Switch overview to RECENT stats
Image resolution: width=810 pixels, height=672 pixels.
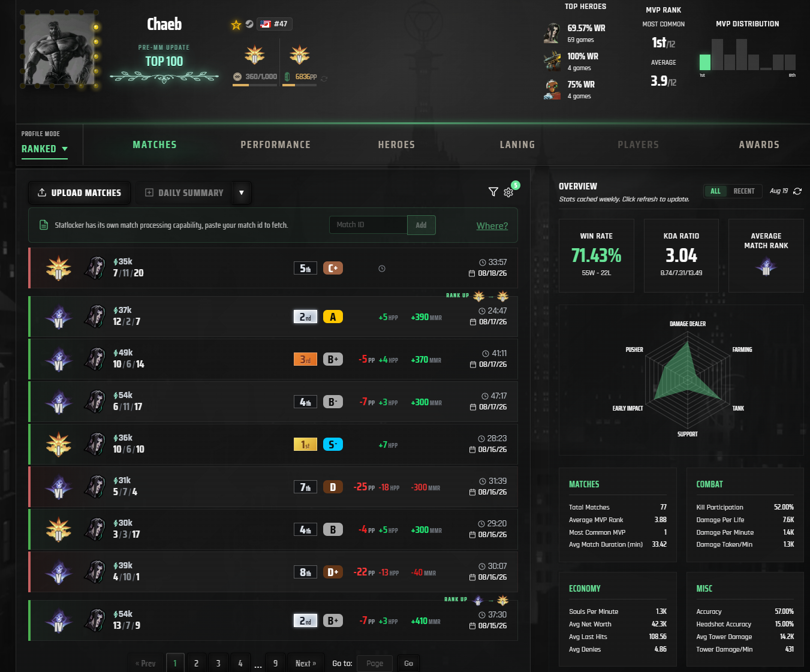[x=744, y=191]
